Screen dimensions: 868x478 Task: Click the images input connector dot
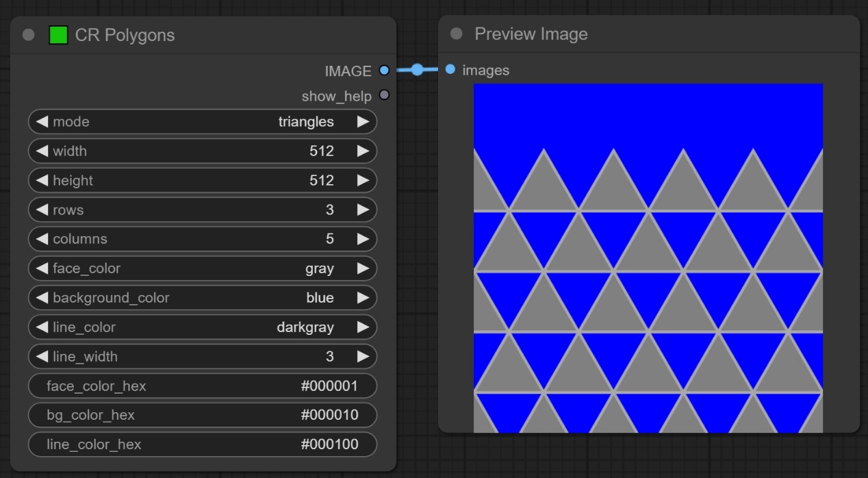(450, 69)
